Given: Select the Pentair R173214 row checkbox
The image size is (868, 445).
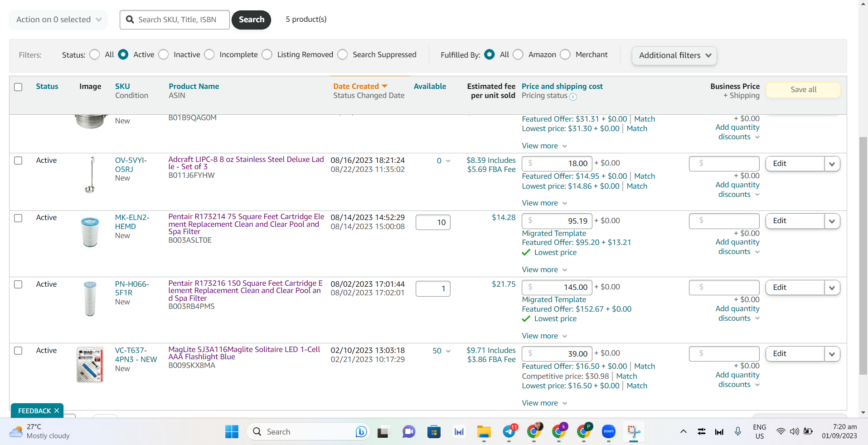Looking at the screenshot, I should pos(18,218).
